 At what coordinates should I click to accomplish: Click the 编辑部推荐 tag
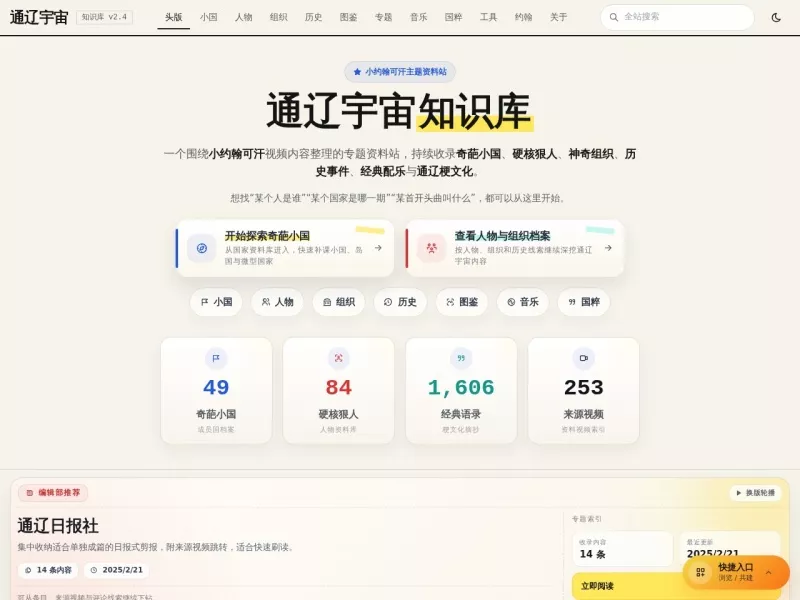point(53,493)
